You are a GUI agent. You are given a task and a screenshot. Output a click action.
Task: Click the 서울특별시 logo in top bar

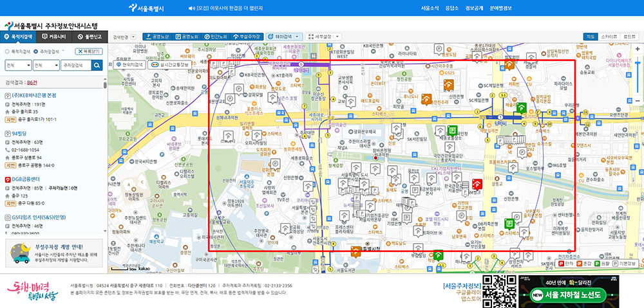tap(146, 8)
